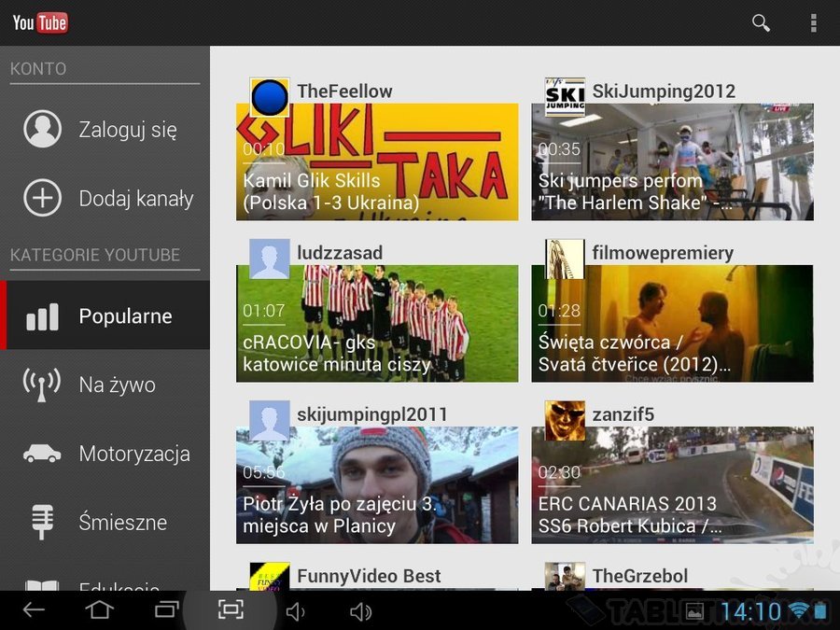Choose Dodaj kanały
Screen dimensions: 840x630
pyautogui.click(x=105, y=198)
